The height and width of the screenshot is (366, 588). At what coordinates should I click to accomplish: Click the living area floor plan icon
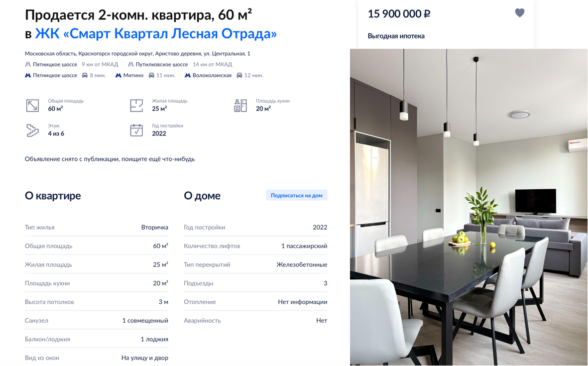tap(136, 106)
